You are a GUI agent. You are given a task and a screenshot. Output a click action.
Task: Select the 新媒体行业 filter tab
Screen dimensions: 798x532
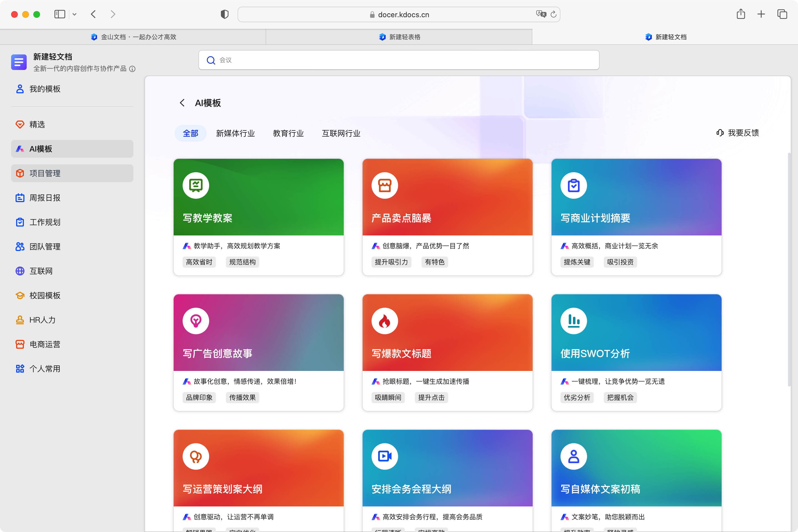(235, 133)
